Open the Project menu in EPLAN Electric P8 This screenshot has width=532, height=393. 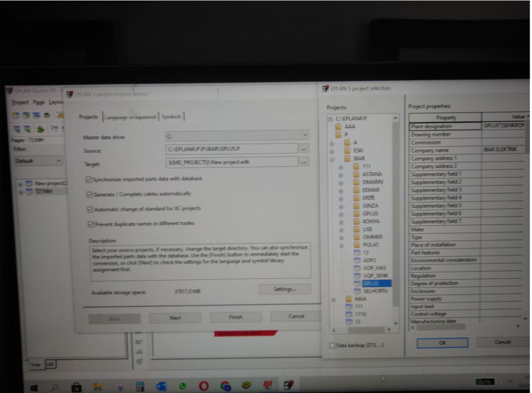[20, 102]
